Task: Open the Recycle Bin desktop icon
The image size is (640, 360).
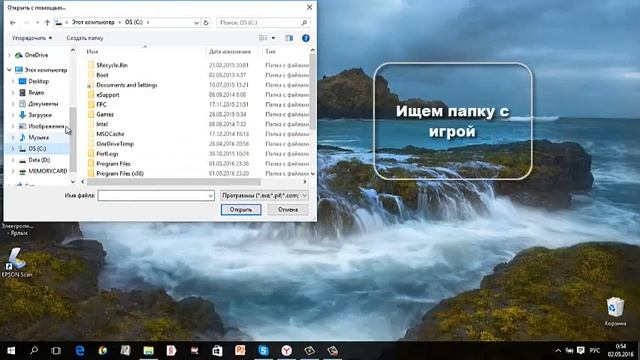Action: tap(615, 311)
